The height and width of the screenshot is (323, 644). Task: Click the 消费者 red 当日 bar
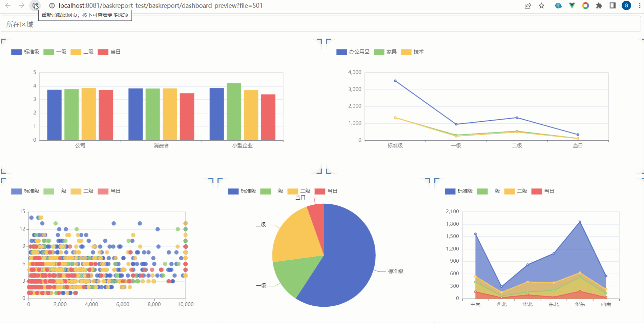(x=187, y=117)
